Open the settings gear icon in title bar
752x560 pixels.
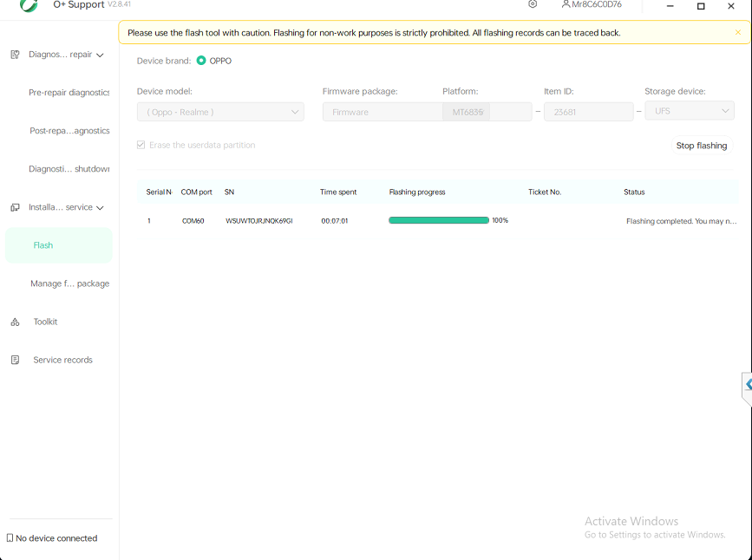click(x=533, y=4)
